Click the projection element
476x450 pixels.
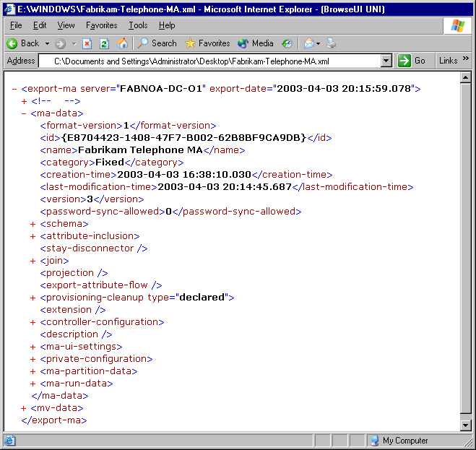tap(74, 273)
